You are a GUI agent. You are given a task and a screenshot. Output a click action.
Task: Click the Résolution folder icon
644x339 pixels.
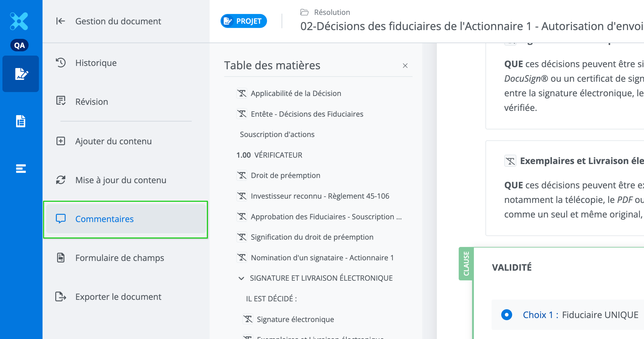pos(304,12)
